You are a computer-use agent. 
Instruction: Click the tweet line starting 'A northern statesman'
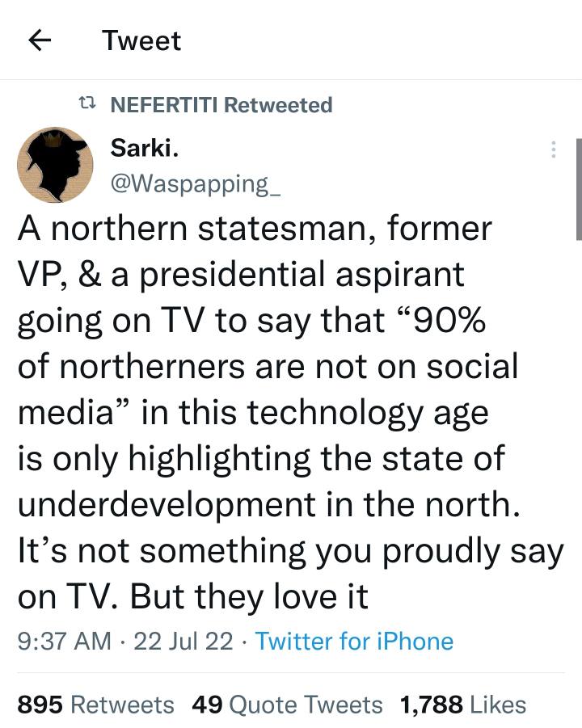(254, 229)
